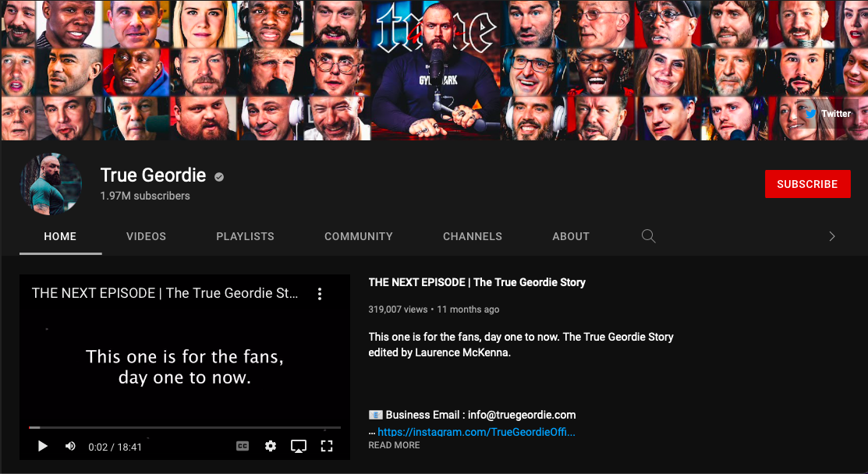Click the channel search magnifier icon
868x474 pixels.
point(649,237)
